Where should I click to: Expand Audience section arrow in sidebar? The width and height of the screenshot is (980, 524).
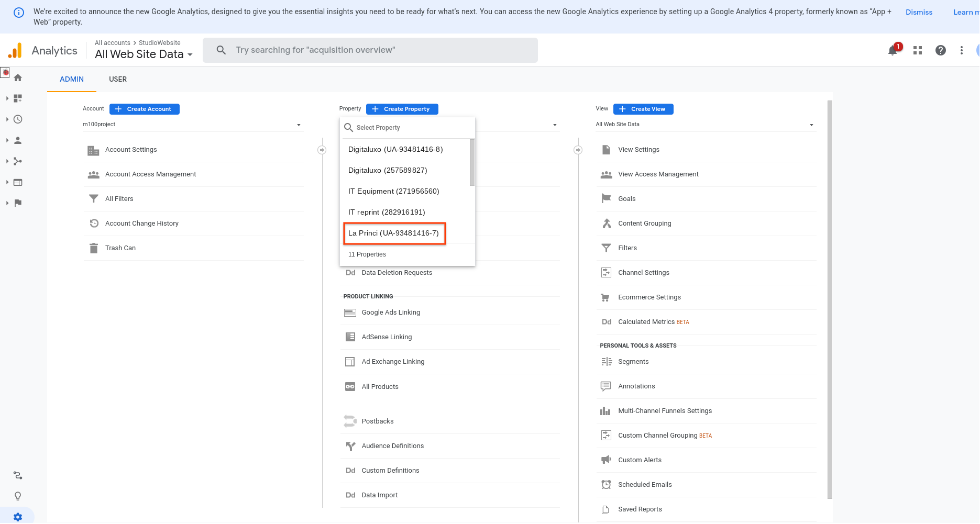tap(7, 140)
